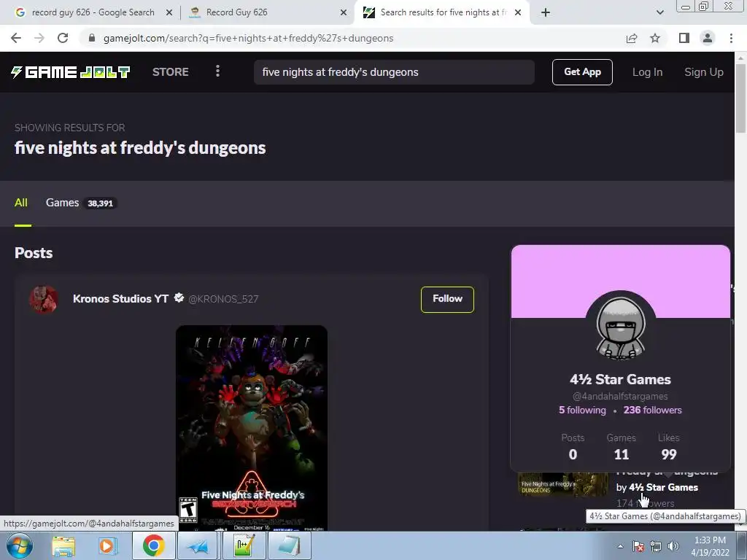
Task: Open the STORE page
Action: click(171, 72)
